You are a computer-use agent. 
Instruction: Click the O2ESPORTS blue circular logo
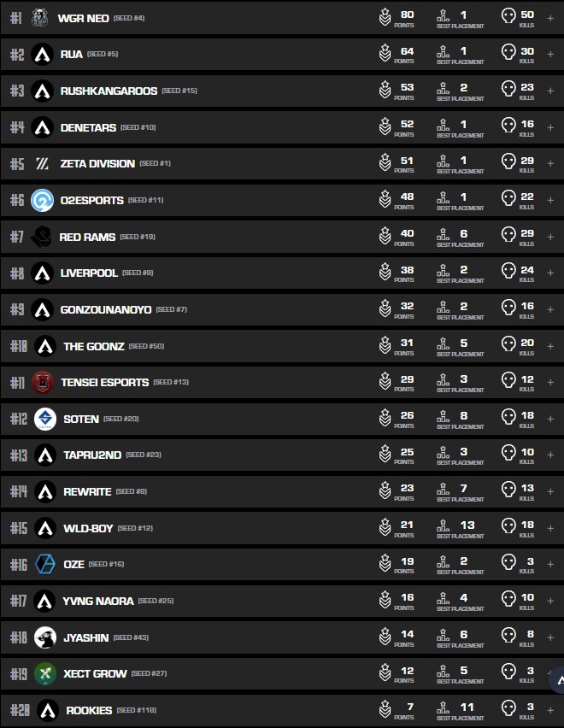click(x=43, y=200)
